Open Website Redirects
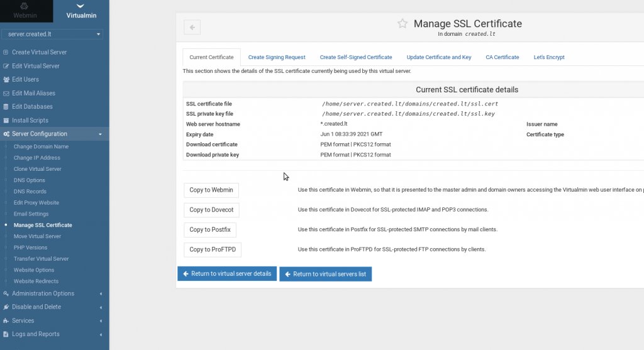Screen dimensions: 644x350 click(36, 281)
